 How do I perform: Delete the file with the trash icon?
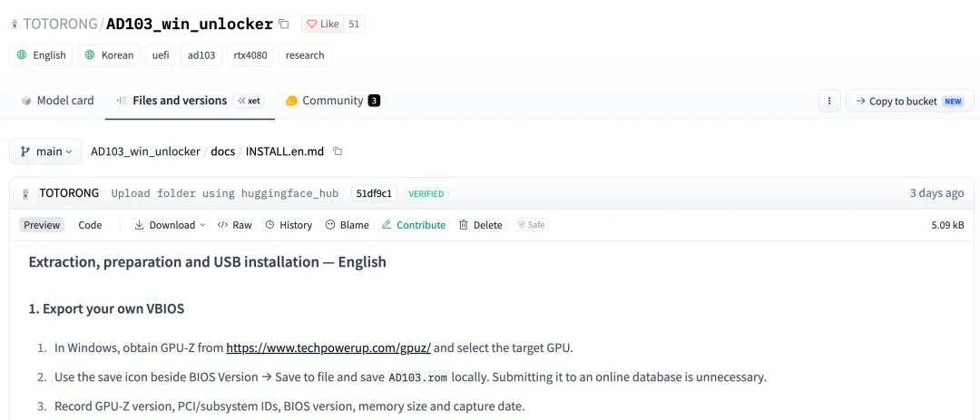click(480, 225)
